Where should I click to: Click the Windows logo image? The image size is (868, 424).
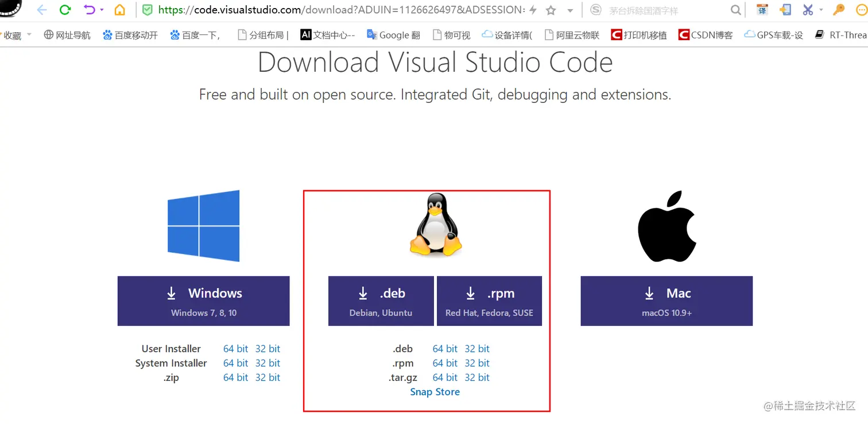pos(203,226)
